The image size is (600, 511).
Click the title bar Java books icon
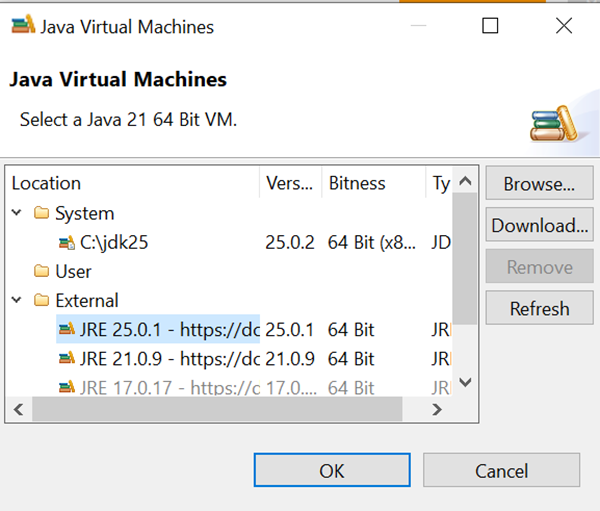coord(23,25)
